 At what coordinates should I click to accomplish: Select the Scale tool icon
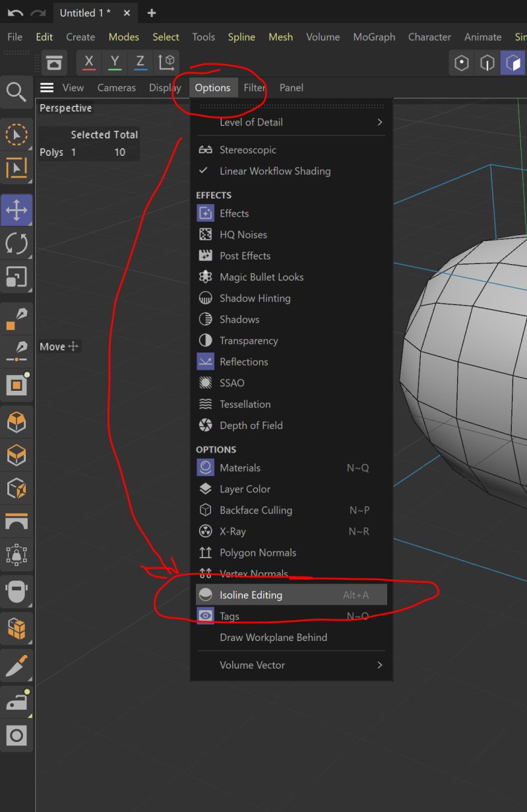coord(16,277)
